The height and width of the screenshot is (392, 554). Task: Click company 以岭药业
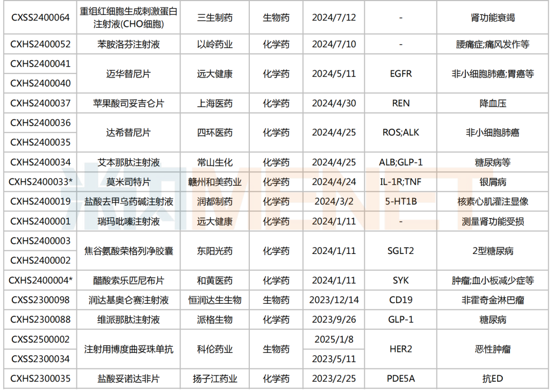(215, 44)
